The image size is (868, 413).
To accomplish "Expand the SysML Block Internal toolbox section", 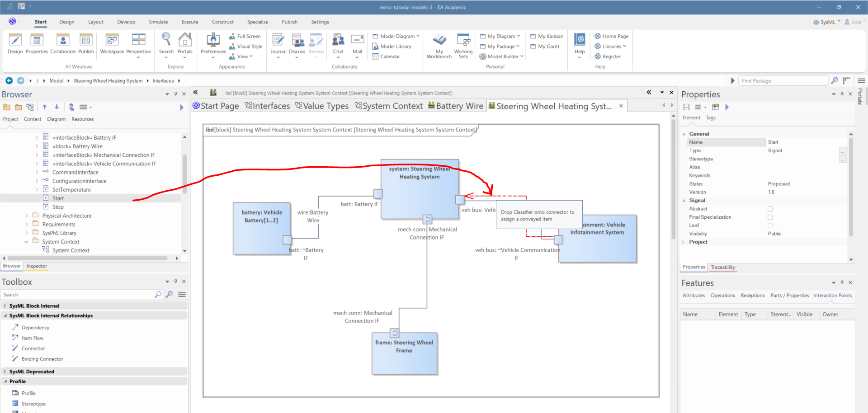I will tap(5, 306).
